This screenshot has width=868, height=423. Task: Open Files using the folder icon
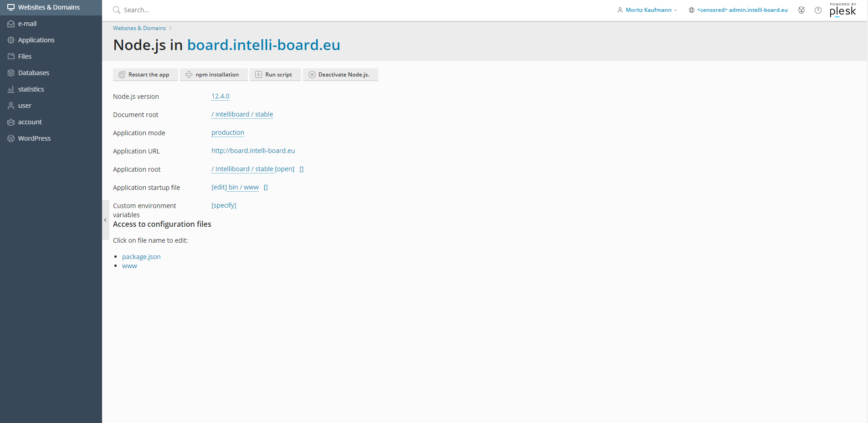point(11,56)
